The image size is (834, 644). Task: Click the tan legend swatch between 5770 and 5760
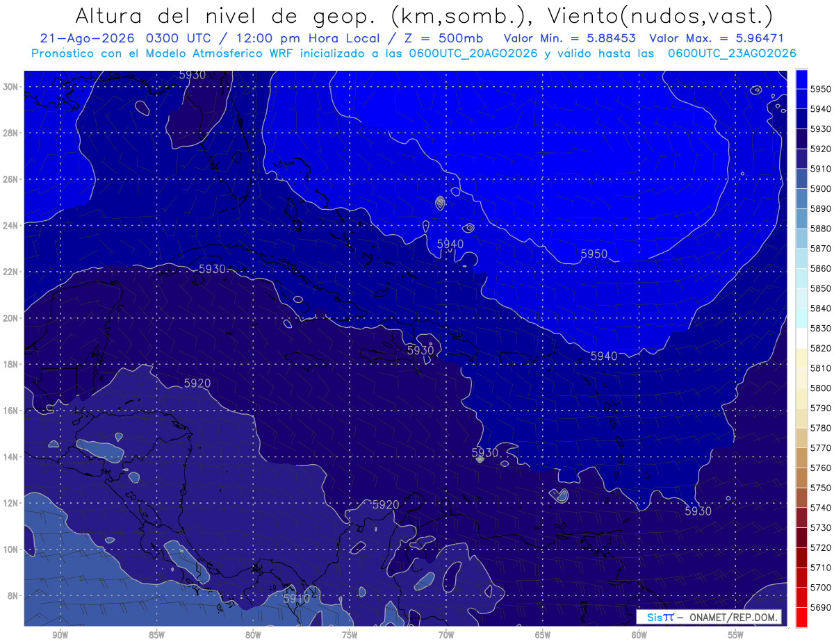click(x=801, y=458)
